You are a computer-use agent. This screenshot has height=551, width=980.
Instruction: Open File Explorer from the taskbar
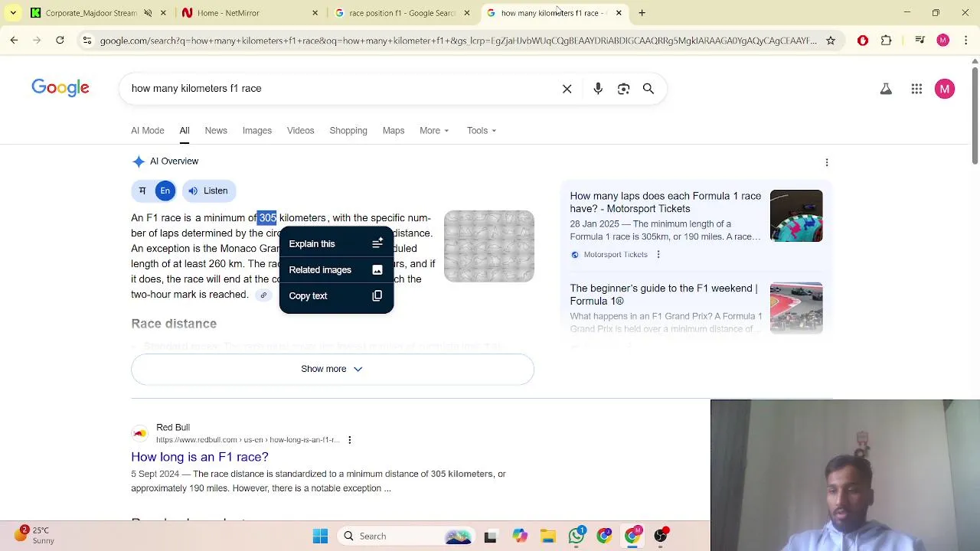(548, 536)
